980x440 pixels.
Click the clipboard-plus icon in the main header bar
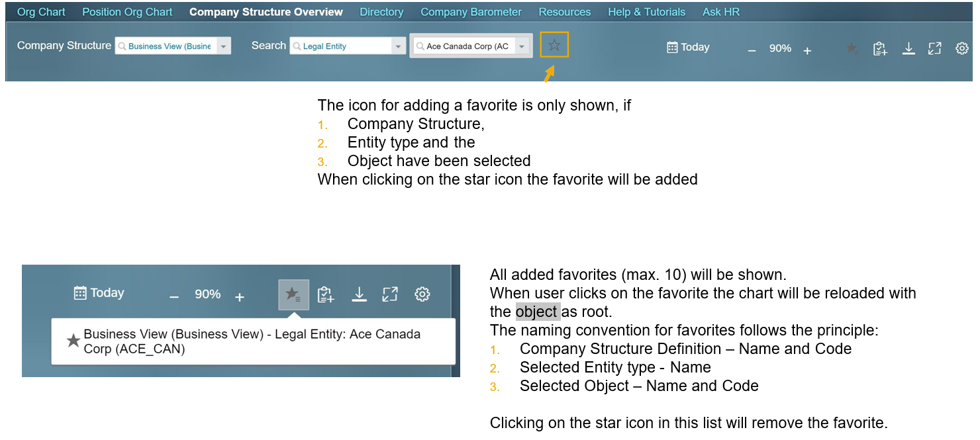click(x=880, y=48)
